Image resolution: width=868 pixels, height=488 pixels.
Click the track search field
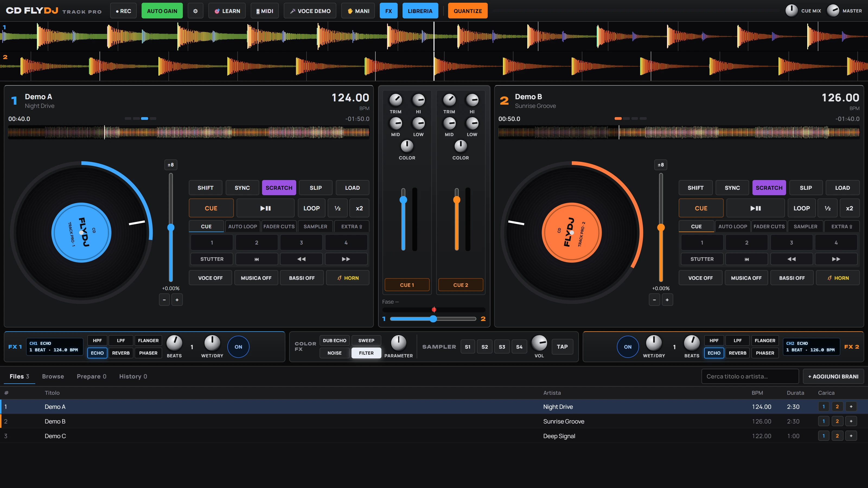tap(750, 376)
